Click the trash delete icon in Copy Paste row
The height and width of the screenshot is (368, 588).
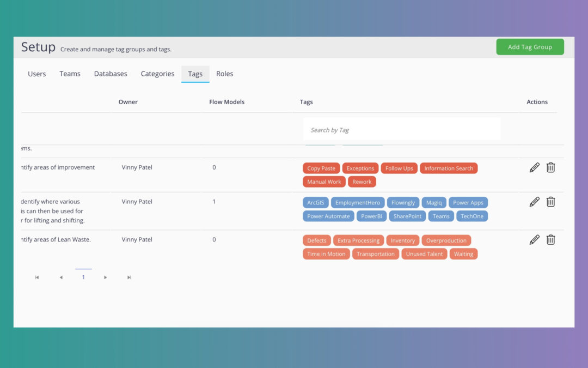tap(550, 168)
